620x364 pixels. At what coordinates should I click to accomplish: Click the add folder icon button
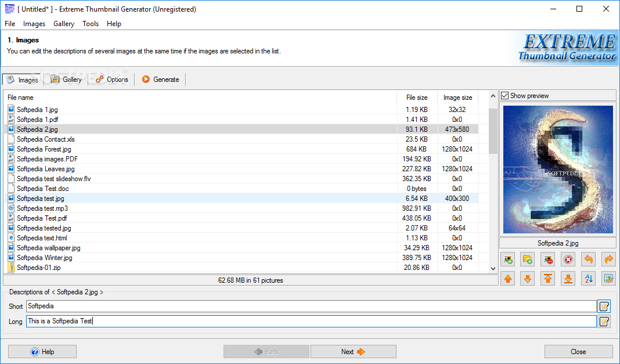pos(528,260)
